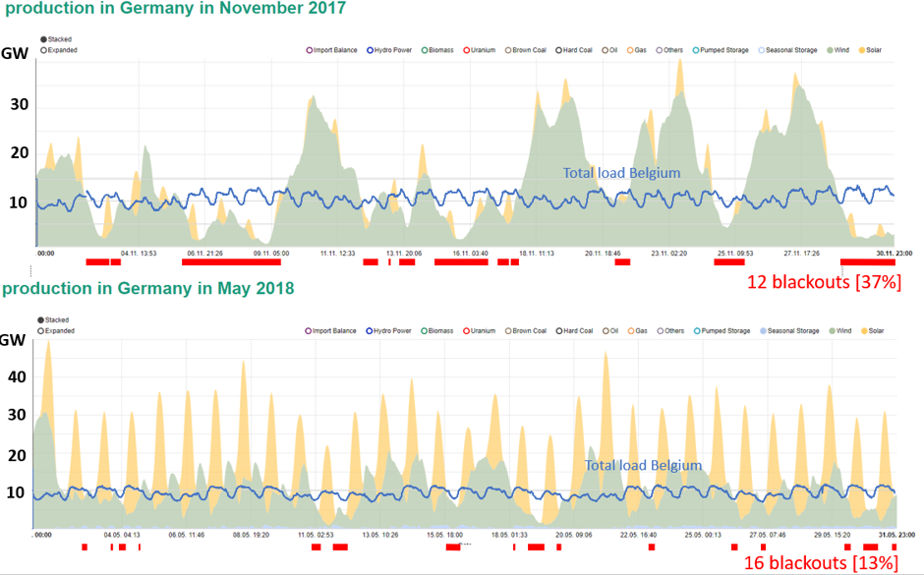The image size is (924, 575).
Task: Click the '25.11. 09:53' x-axis label
Action: tap(735, 254)
